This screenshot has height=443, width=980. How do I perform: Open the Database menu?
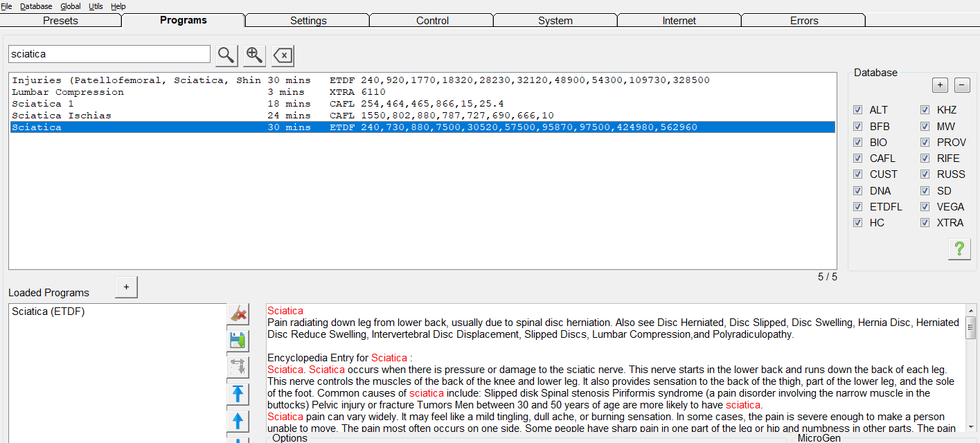[36, 6]
